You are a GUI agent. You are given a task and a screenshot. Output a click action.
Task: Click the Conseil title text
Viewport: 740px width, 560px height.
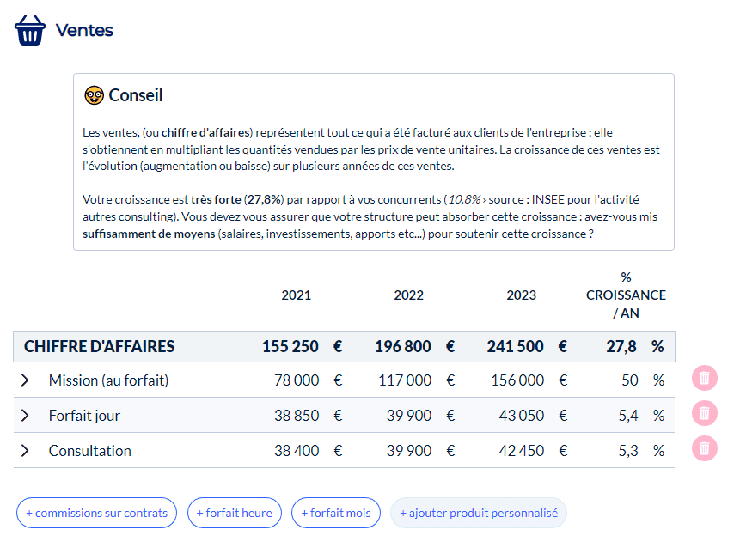click(x=136, y=95)
